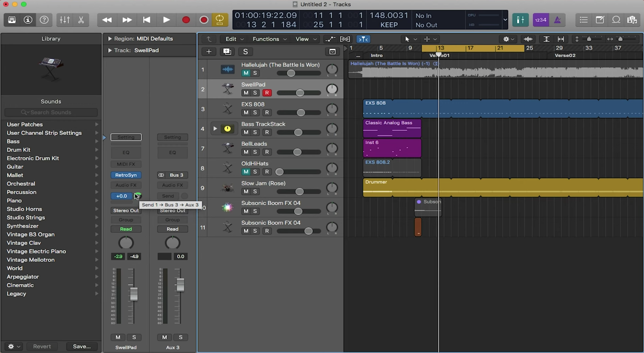The image size is (644, 353).
Task: Click the SwellPad Setting button
Action: [x=126, y=137]
